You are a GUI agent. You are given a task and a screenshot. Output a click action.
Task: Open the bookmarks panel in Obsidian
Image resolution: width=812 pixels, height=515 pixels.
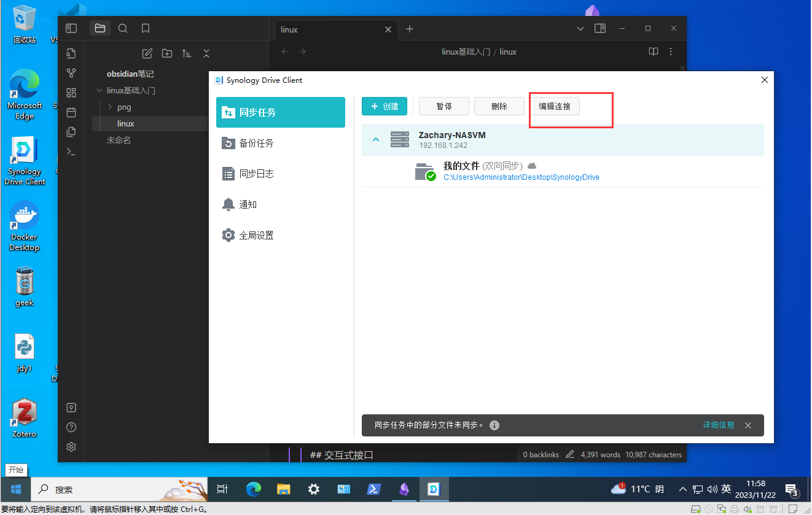(x=146, y=28)
